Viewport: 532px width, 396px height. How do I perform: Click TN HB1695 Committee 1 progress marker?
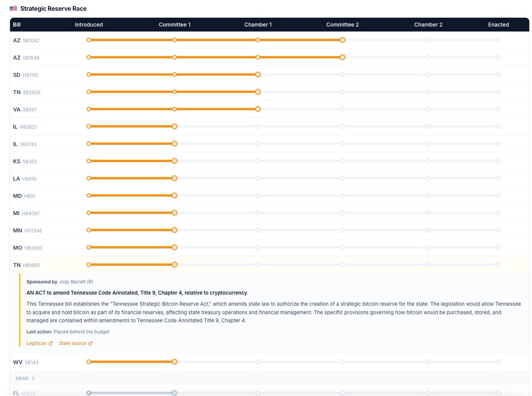(x=175, y=264)
